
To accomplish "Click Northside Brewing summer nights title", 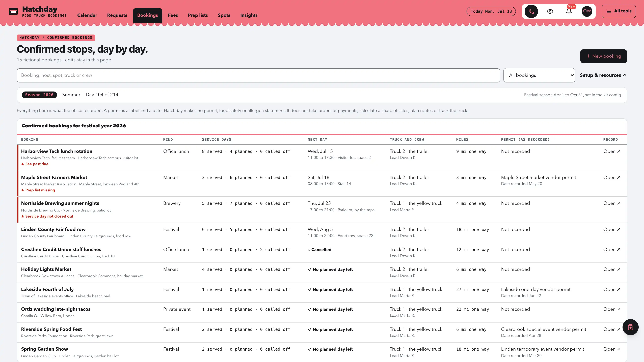I will 60,203.
